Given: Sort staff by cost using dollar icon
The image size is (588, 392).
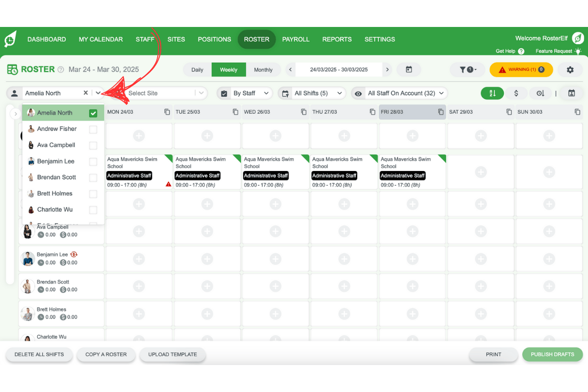Looking at the screenshot, I should pos(516,93).
